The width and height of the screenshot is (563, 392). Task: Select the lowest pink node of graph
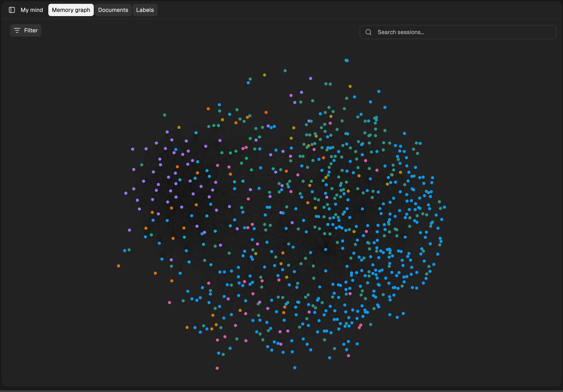pyautogui.click(x=217, y=368)
